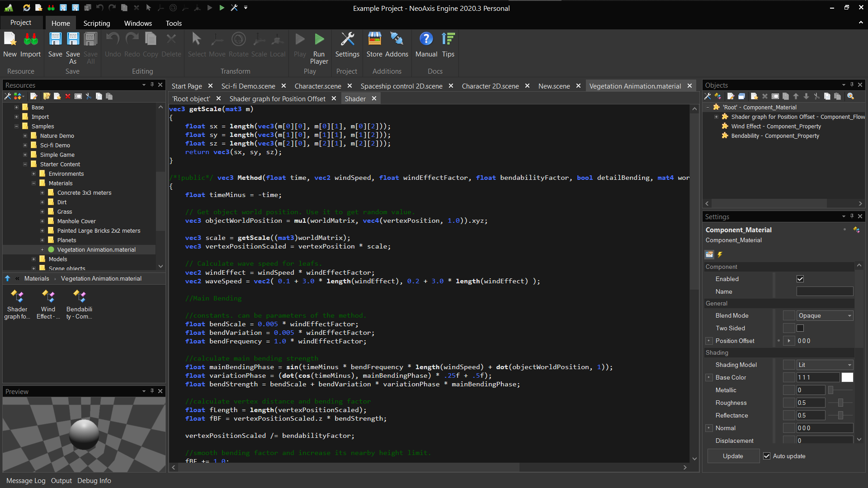Click the Update button
Viewport: 868px width, 488px height.
pyautogui.click(x=733, y=456)
